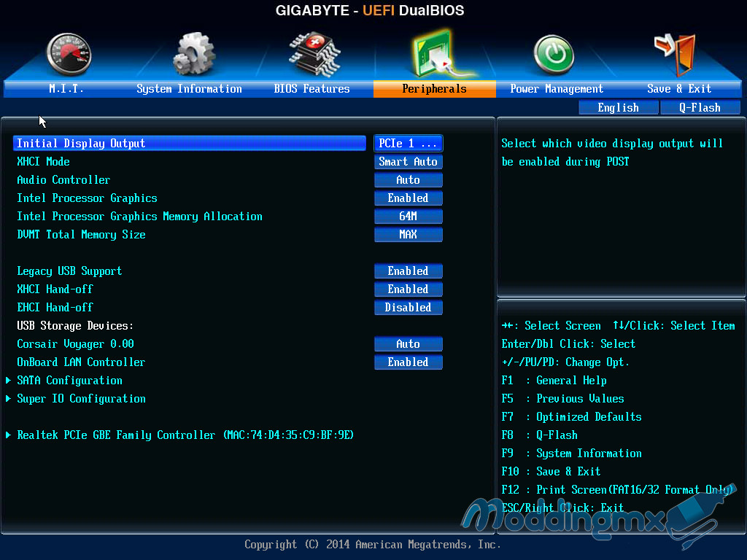Toggle OnBoard LAN Controller Enabled value

409,362
